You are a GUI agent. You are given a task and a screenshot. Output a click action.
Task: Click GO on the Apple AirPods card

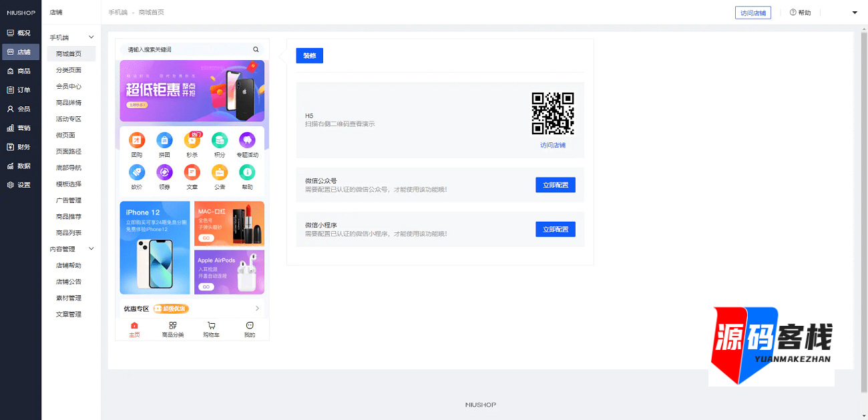click(206, 287)
